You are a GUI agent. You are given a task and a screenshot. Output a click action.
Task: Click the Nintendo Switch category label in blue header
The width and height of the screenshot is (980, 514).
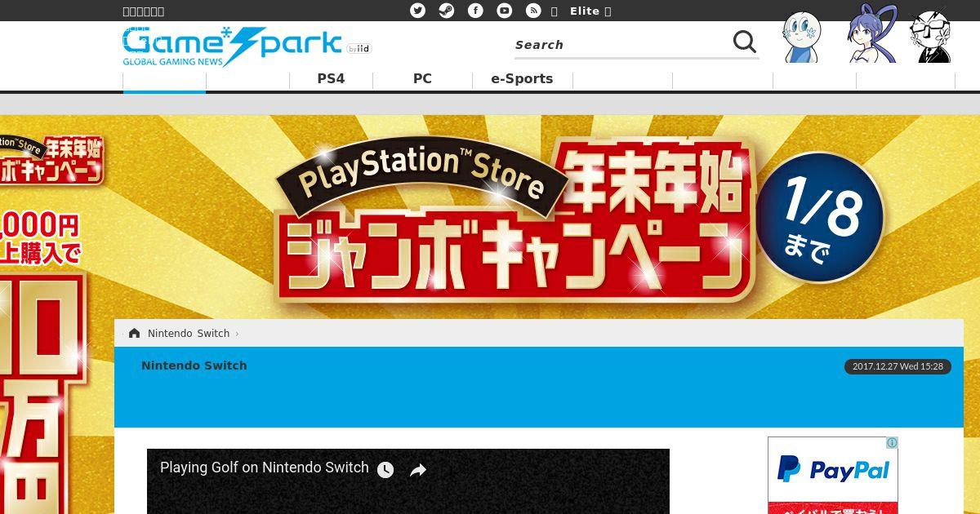[194, 366]
